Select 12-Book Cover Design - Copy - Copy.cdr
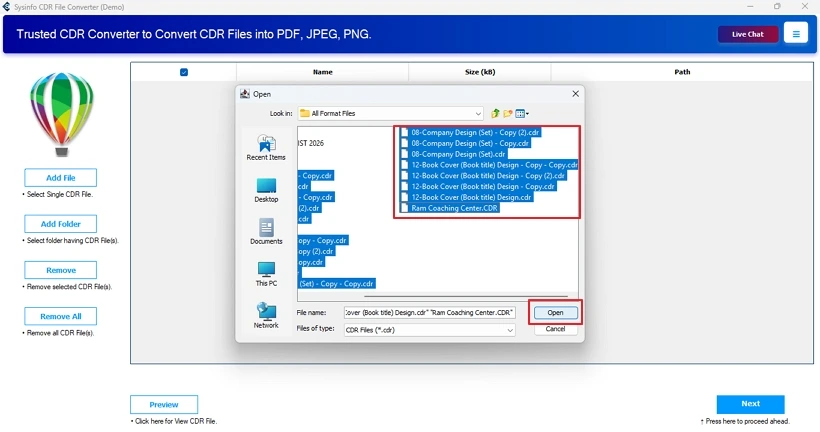The height and width of the screenshot is (432, 820). [x=489, y=165]
